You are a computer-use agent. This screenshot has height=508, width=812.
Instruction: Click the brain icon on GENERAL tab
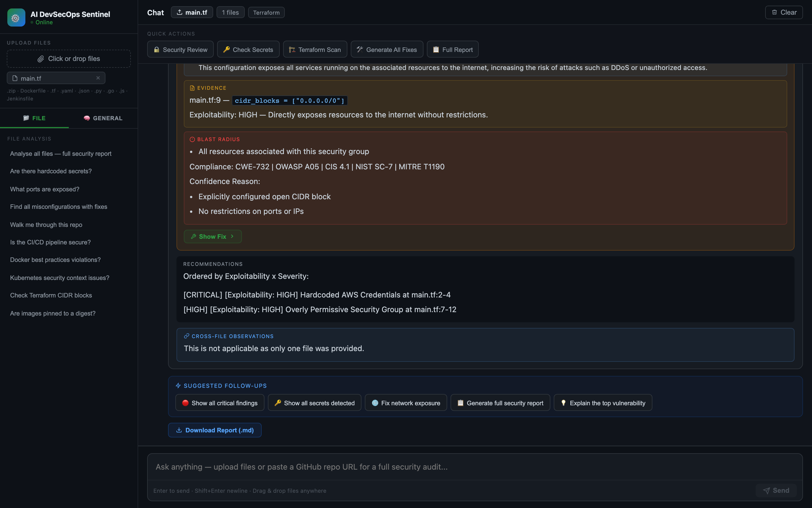(87, 118)
